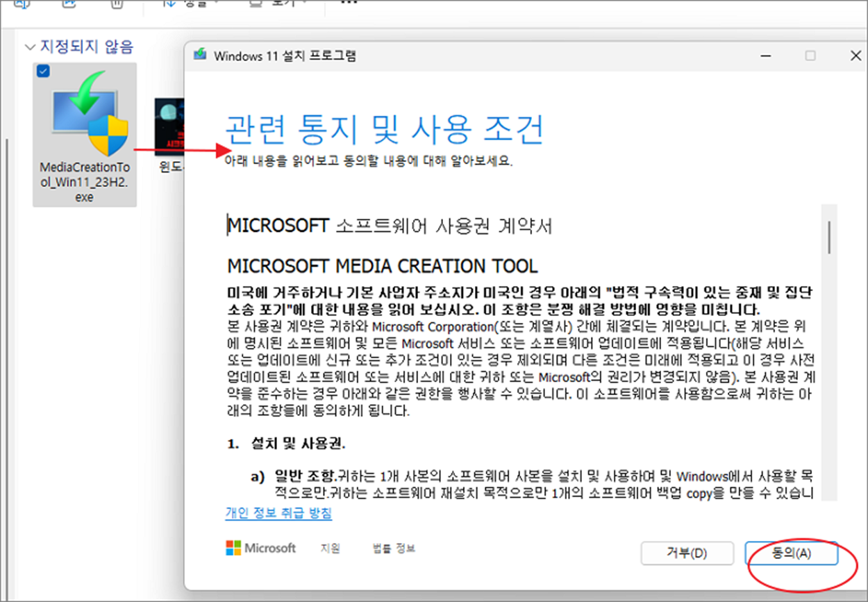Click the heading 관련 통지 및 사용 조건
This screenshot has width=868, height=602.
pos(384,129)
